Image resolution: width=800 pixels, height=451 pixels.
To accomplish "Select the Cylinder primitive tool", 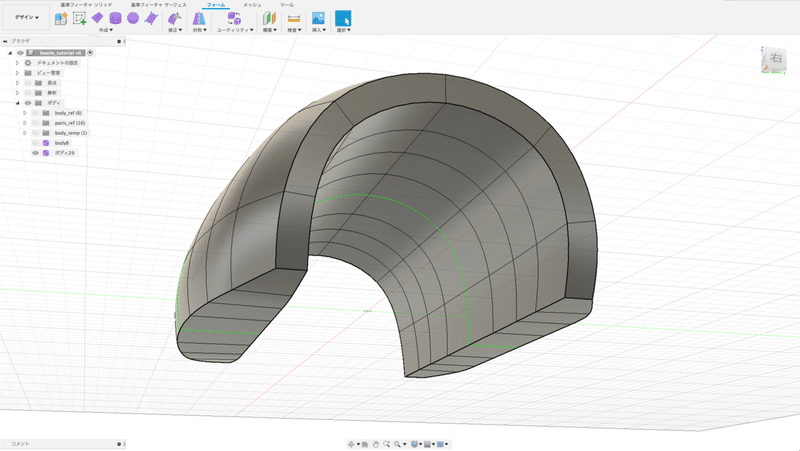I will (x=115, y=18).
